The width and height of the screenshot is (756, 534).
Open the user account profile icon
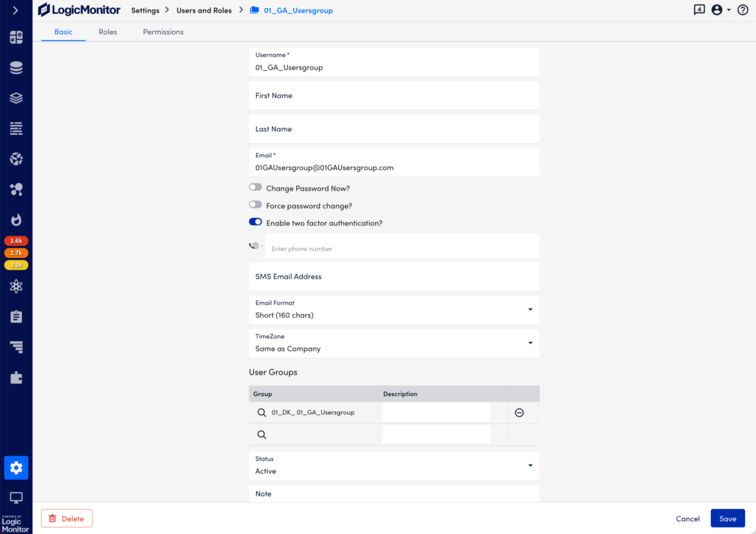(x=715, y=10)
